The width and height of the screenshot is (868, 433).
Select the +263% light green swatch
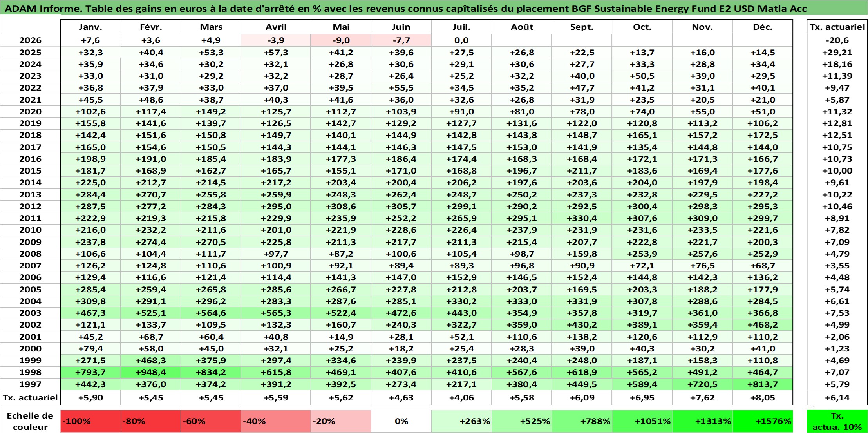(x=461, y=421)
